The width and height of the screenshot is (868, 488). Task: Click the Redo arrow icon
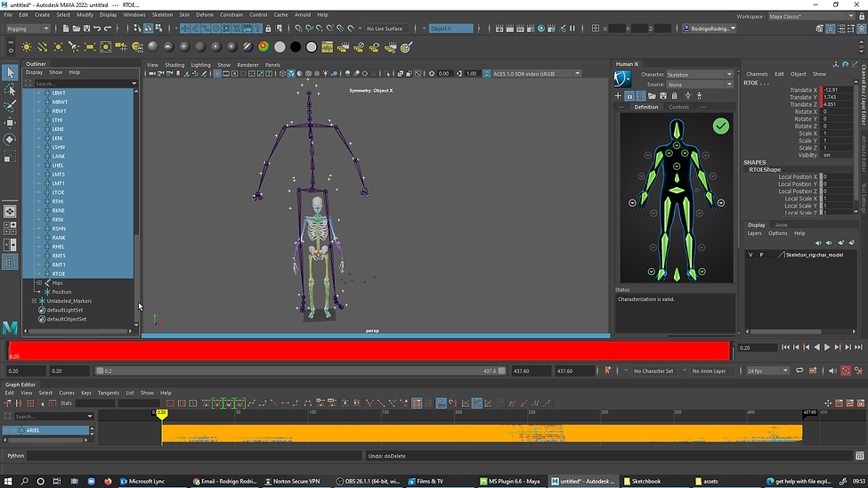(x=108, y=28)
